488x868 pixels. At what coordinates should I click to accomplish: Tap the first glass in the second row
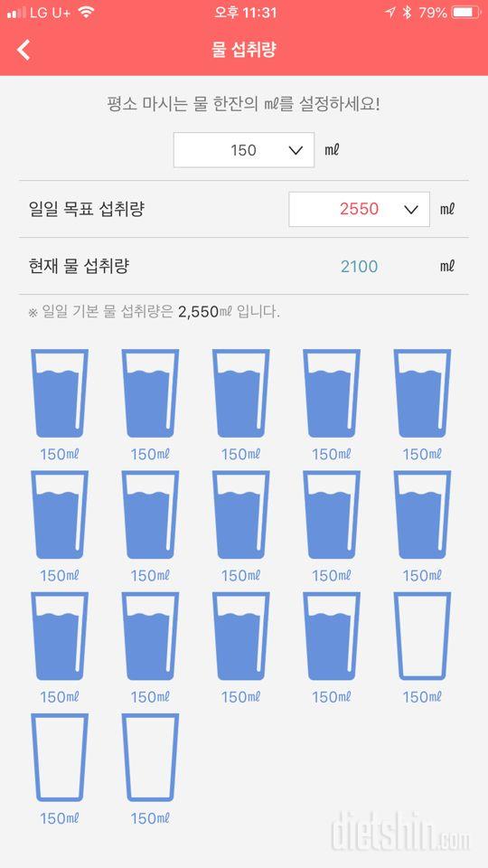(x=60, y=514)
